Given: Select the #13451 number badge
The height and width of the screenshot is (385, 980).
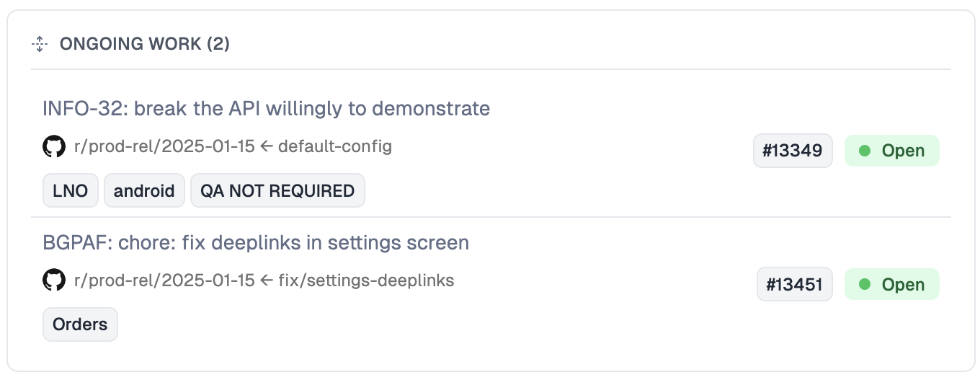Looking at the screenshot, I should (x=794, y=284).
